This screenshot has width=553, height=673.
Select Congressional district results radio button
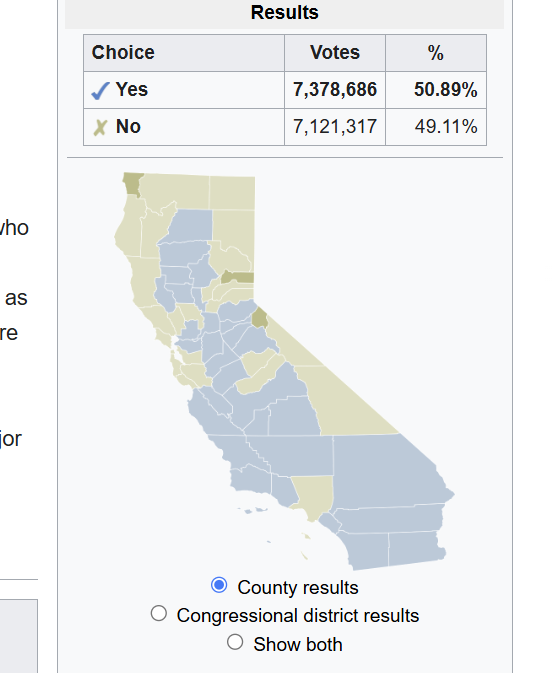coord(159,613)
